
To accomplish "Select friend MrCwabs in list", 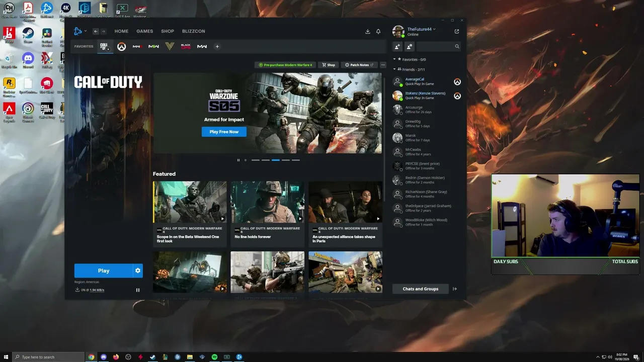I will pyautogui.click(x=427, y=152).
